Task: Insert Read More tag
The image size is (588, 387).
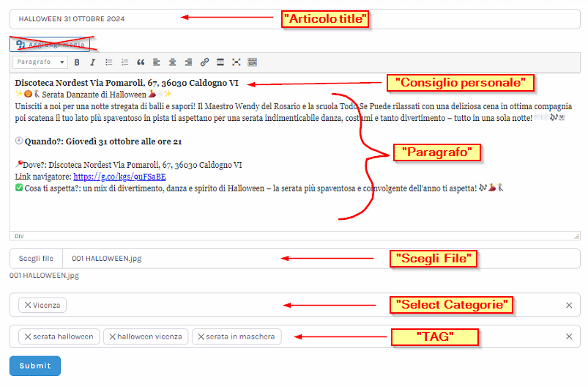Action: (x=220, y=62)
